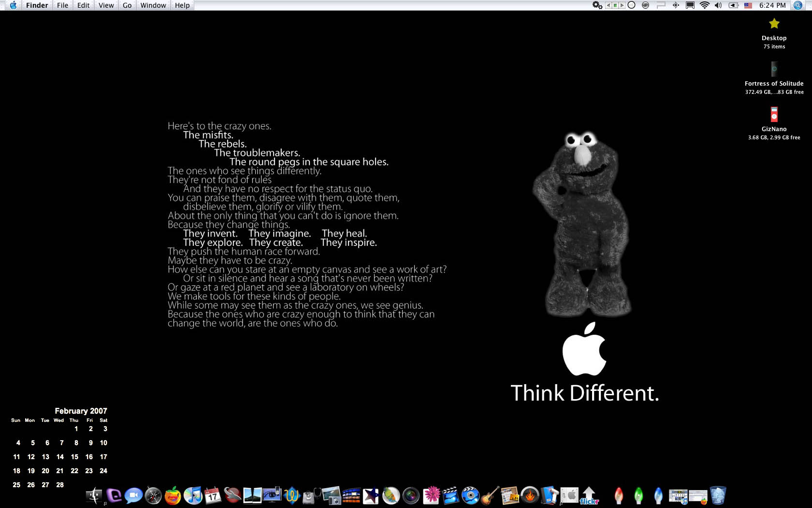Open the colored thumbnail-grid dock icon
The image size is (812, 508).
click(351, 495)
